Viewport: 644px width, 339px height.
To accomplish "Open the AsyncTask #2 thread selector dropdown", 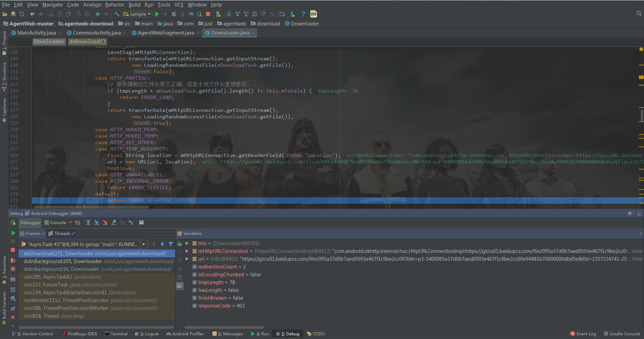I will click(144, 244).
